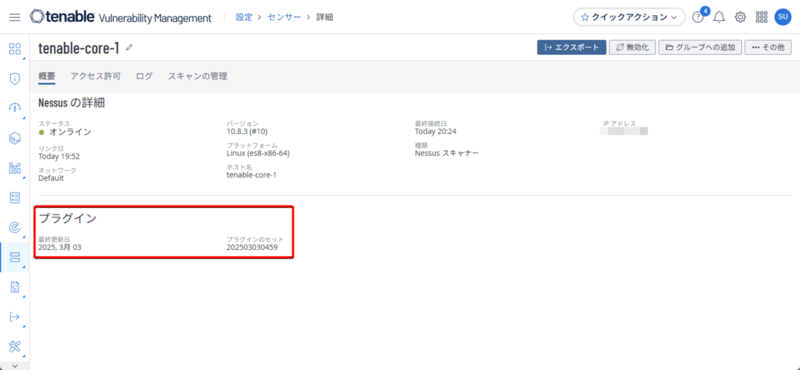Viewport: 800px width, 370px height.
Task: Open the tools wrench sidebar icon
Action: point(15,347)
